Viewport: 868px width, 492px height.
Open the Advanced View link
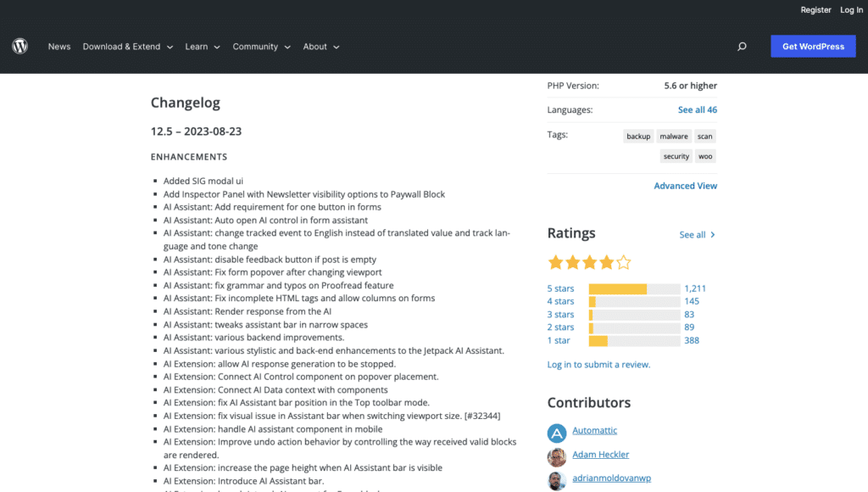pyautogui.click(x=685, y=186)
